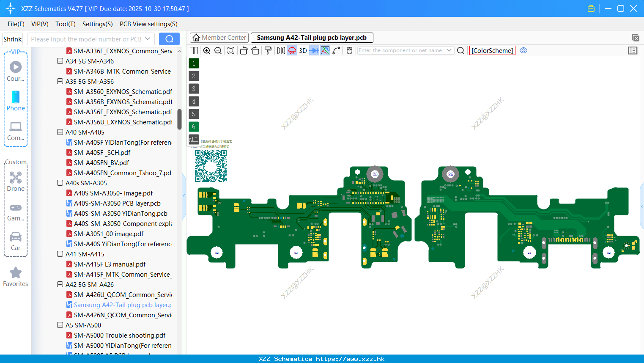Open the Courses section
The width and height of the screenshot is (644, 363).
tap(16, 71)
